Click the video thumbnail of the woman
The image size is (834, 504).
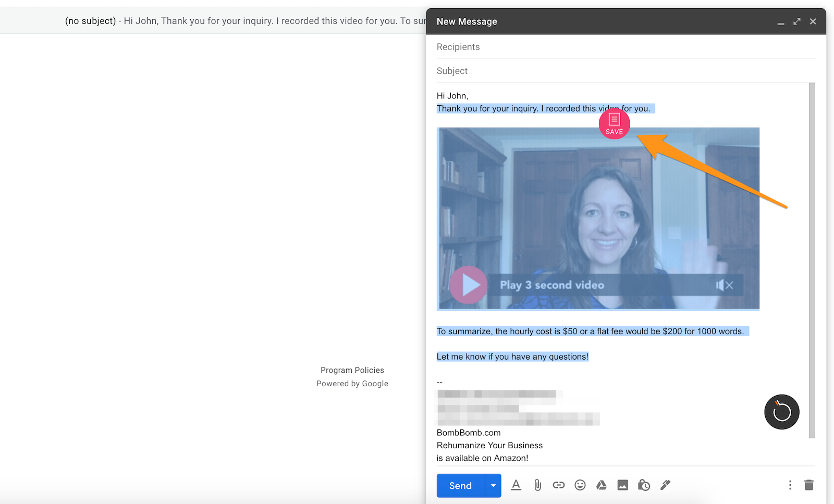tap(598, 219)
